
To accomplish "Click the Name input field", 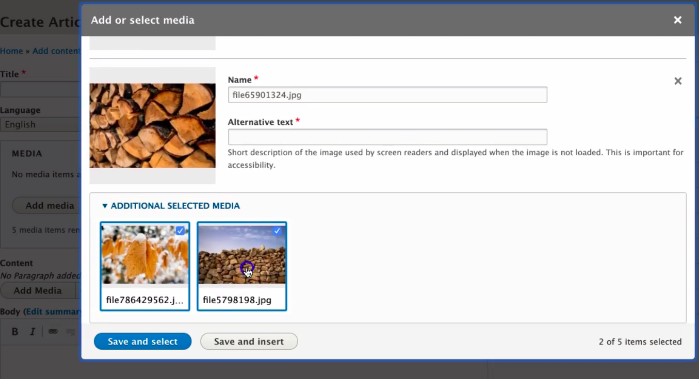I will tap(387, 95).
